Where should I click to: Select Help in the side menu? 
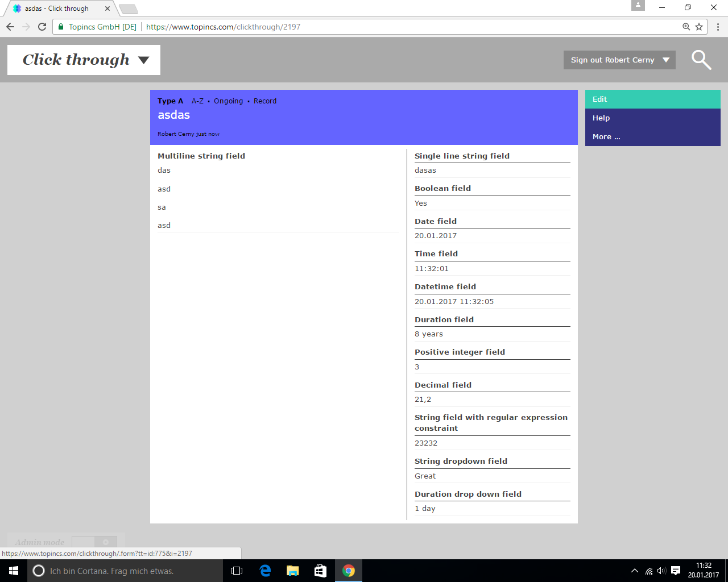tap(601, 118)
